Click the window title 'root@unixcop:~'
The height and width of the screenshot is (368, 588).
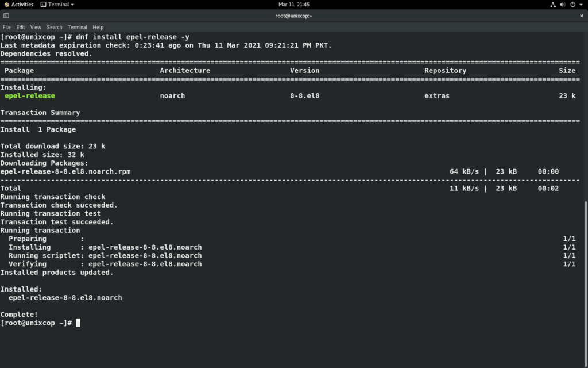pos(293,16)
